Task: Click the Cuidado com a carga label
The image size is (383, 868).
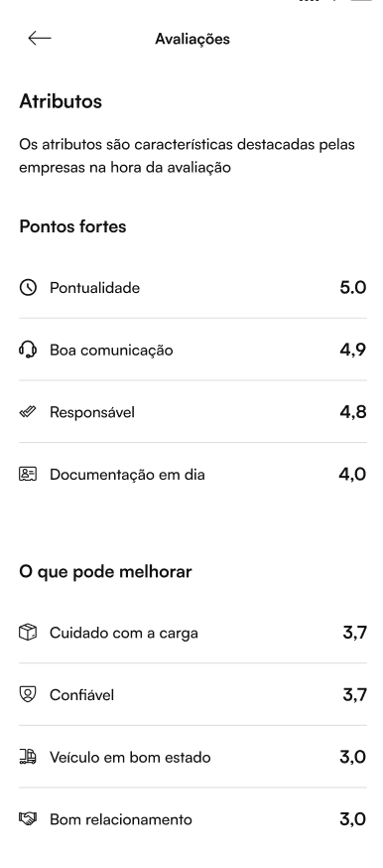Action: [124, 633]
